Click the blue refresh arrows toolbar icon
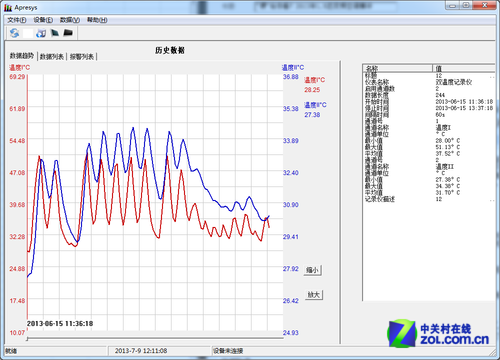This screenshot has height=360, width=500. pos(14,33)
